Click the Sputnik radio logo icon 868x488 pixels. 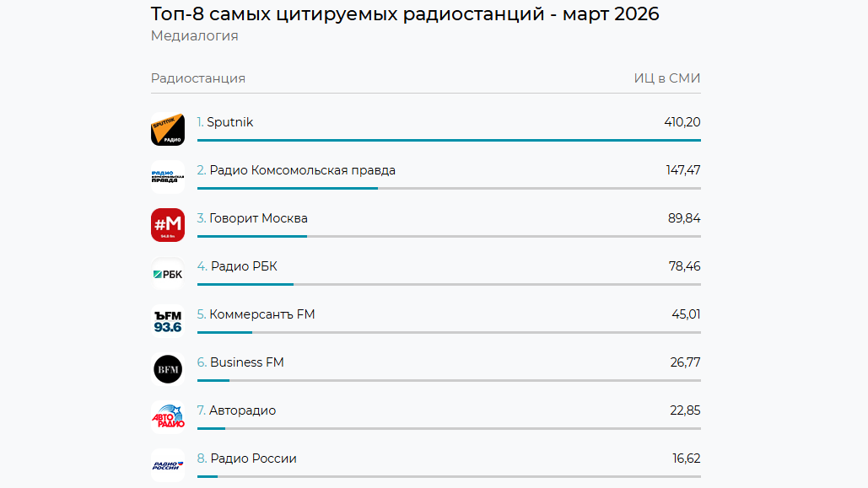167,129
